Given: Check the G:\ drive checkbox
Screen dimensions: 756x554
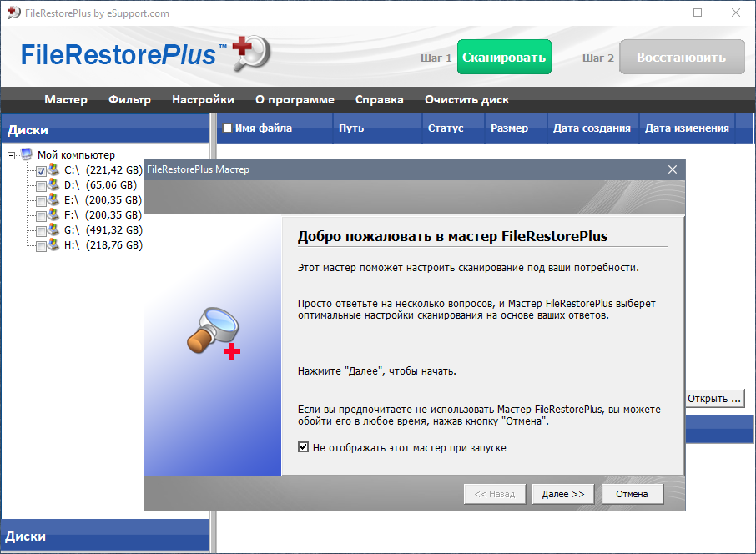Looking at the screenshot, I should (x=42, y=231).
